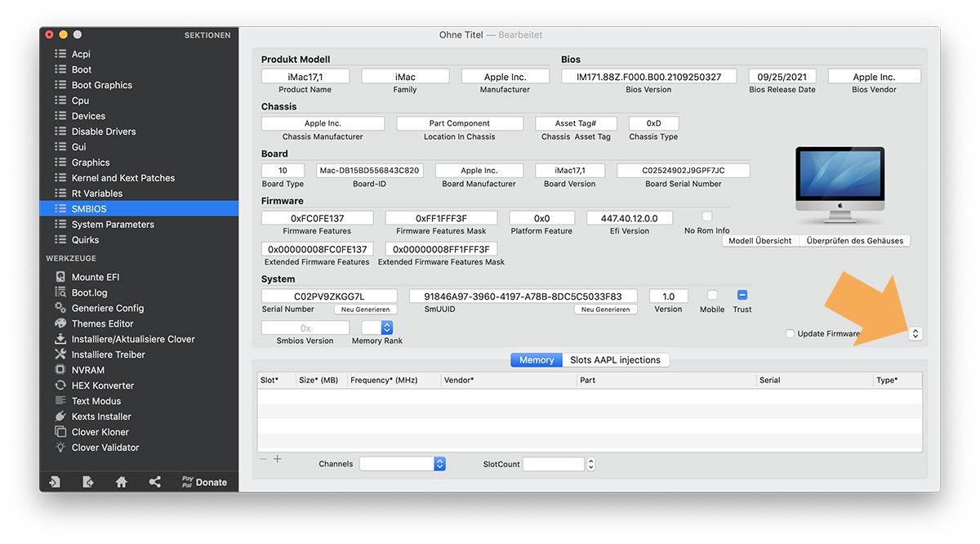Image resolution: width=980 pixels, height=544 pixels.
Task: Select the Kernel and Kext Patches section
Action: 122,178
